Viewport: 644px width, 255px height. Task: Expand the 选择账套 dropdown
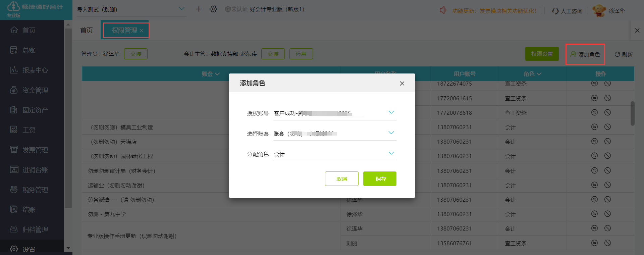(x=391, y=133)
